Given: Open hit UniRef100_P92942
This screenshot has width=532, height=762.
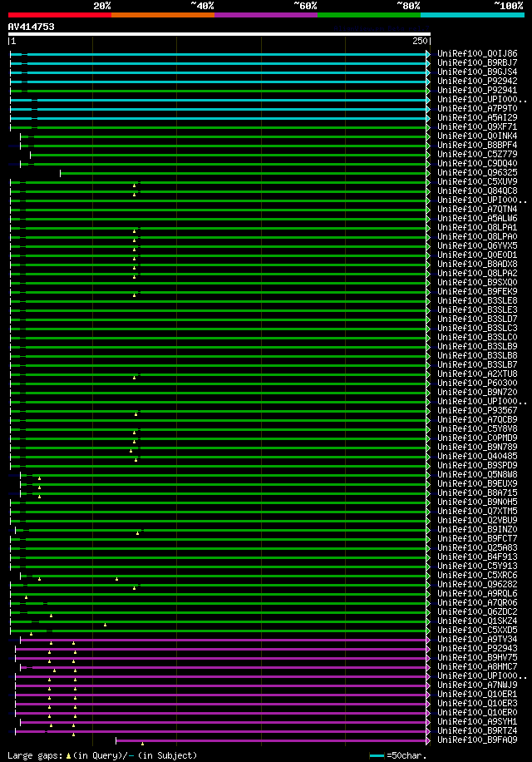Looking at the screenshot, I should point(477,81).
